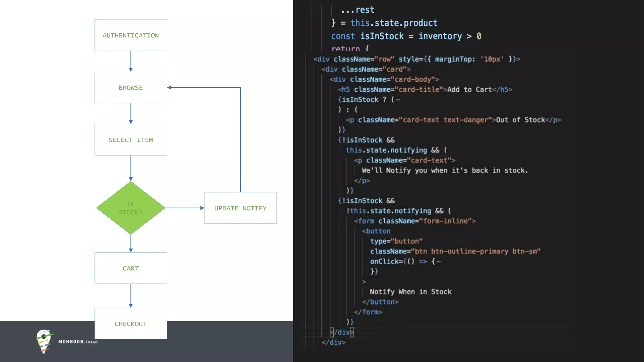Image resolution: width=644 pixels, height=362 pixels.
Task: Click arrowhead entering UPDATE NOTIFY box
Action: pyautogui.click(x=202, y=208)
